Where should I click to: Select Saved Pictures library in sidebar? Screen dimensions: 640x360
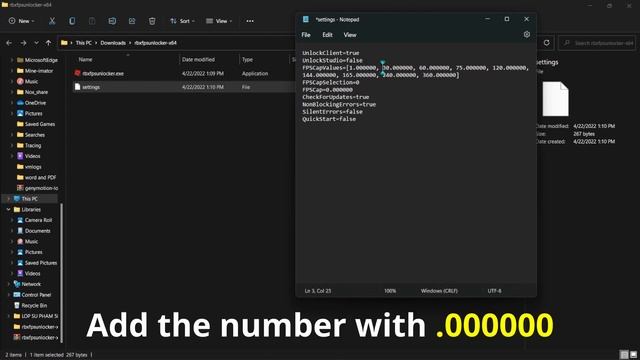tap(40, 263)
